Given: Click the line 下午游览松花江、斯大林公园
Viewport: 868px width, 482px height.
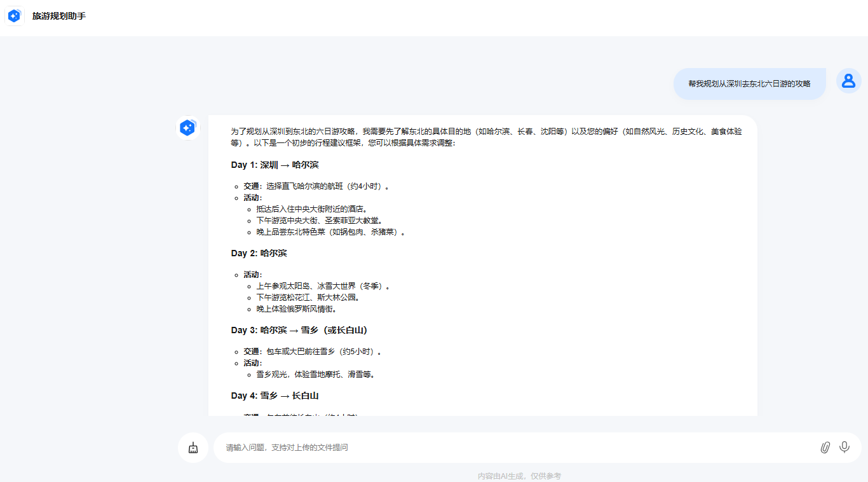Looking at the screenshot, I should [309, 298].
